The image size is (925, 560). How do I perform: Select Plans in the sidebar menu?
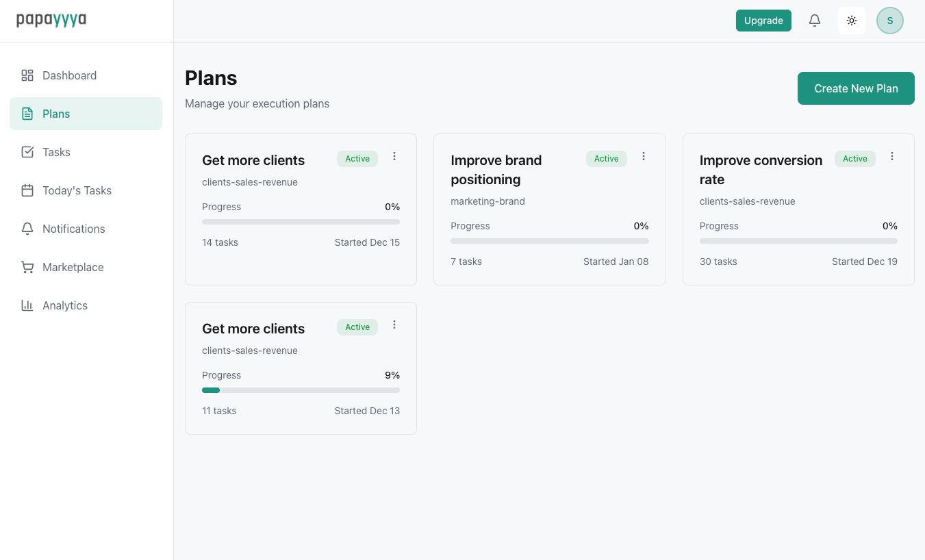[86, 114]
